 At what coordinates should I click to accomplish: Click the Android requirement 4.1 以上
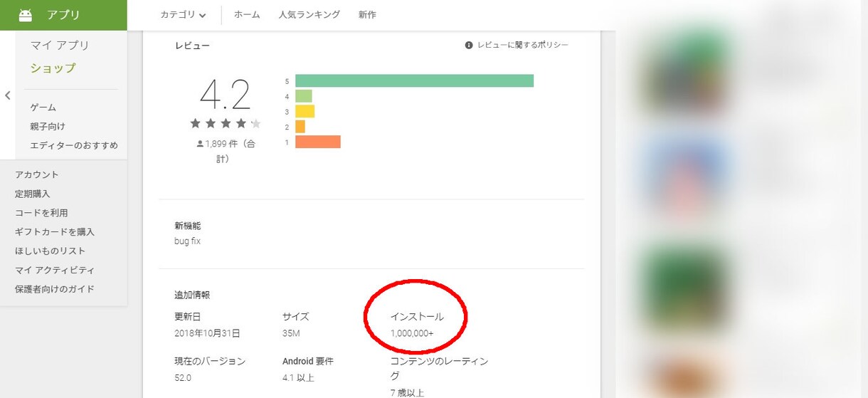click(298, 378)
